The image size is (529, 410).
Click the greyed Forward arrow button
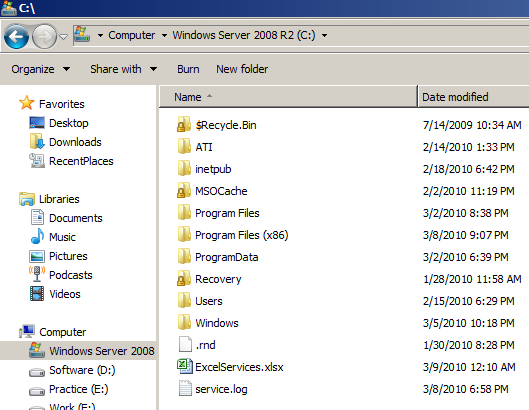tap(44, 36)
